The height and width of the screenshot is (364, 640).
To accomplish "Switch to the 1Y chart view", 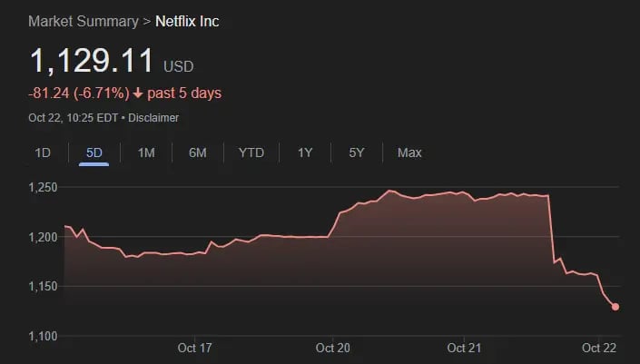I will point(305,152).
